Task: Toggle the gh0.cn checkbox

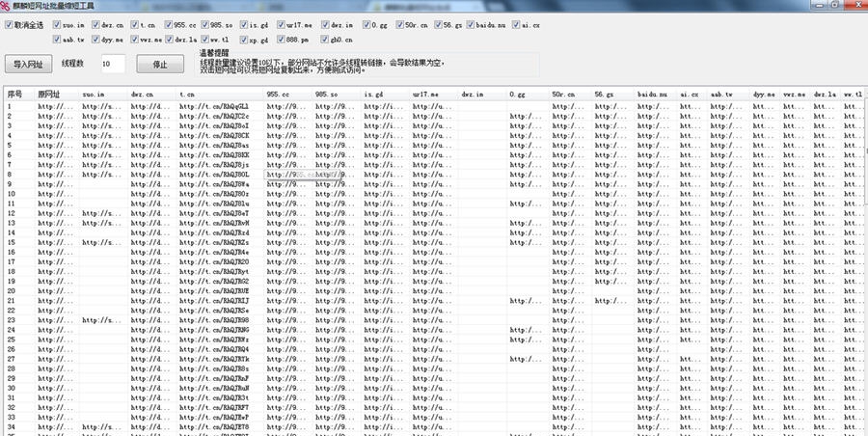Action: 325,40
